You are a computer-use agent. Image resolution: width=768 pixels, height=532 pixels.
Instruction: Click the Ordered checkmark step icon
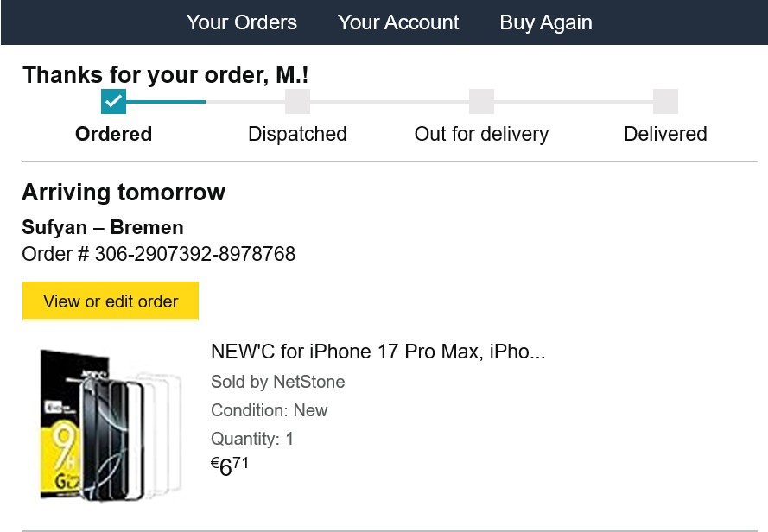(113, 102)
